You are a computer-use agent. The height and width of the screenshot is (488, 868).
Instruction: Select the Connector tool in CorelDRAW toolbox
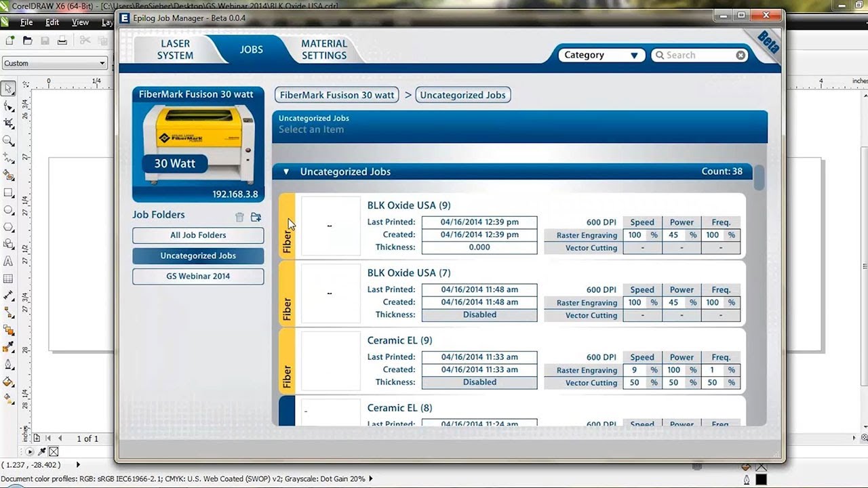tap(8, 313)
